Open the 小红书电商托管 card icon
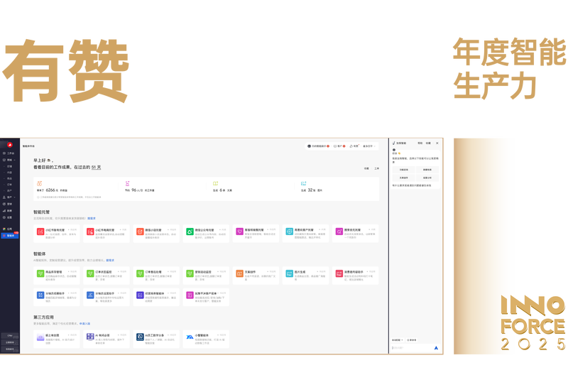This screenshot has height=392, width=568. (x=90, y=232)
